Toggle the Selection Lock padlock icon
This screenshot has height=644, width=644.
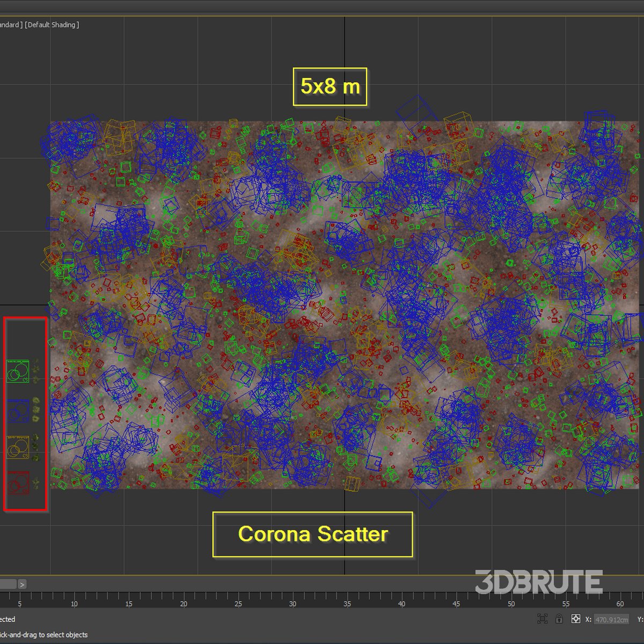(559, 619)
